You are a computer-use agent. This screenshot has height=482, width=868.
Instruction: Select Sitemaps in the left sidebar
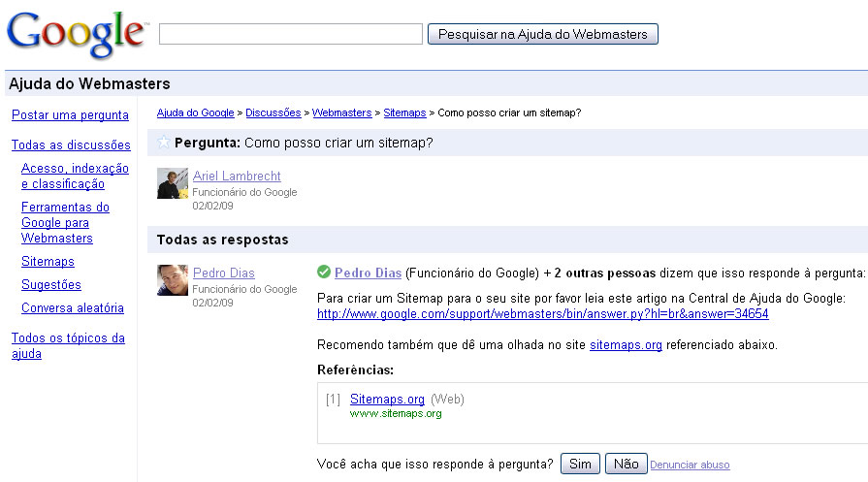48,262
